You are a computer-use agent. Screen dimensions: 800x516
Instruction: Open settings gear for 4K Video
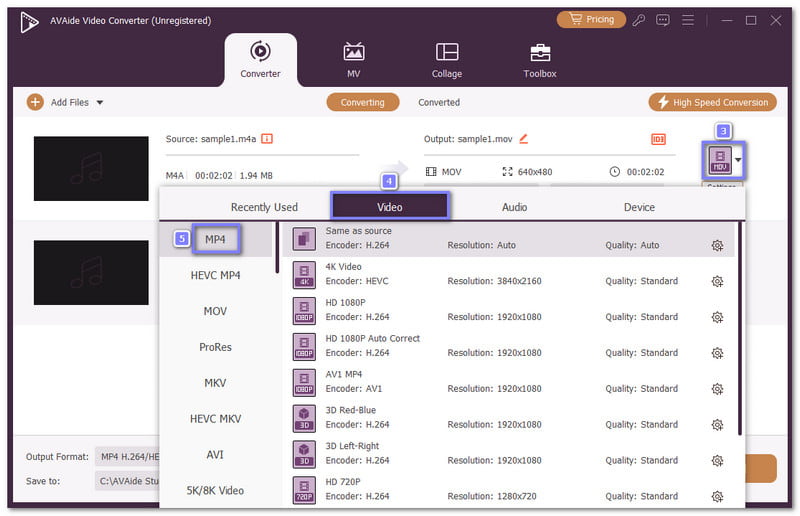[x=717, y=281]
